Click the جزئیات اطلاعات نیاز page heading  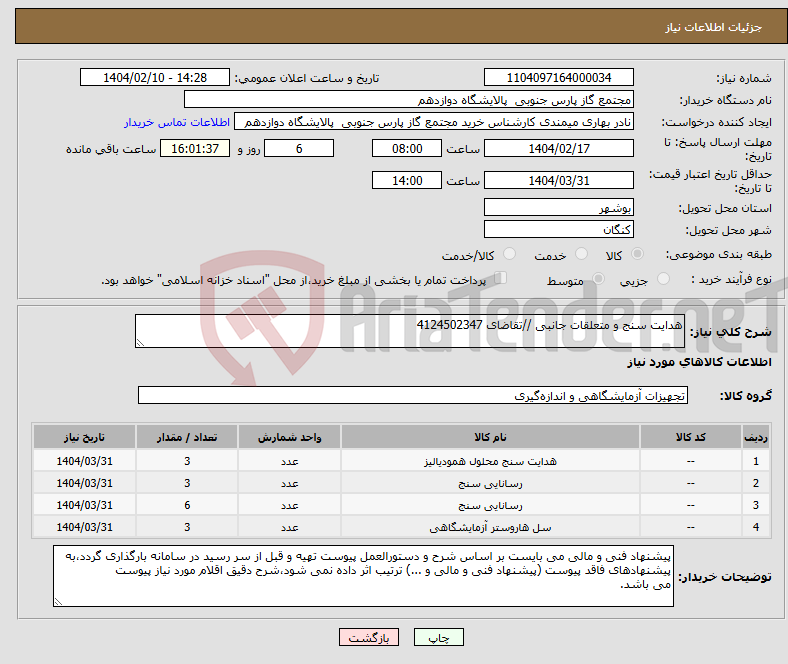[713, 27]
